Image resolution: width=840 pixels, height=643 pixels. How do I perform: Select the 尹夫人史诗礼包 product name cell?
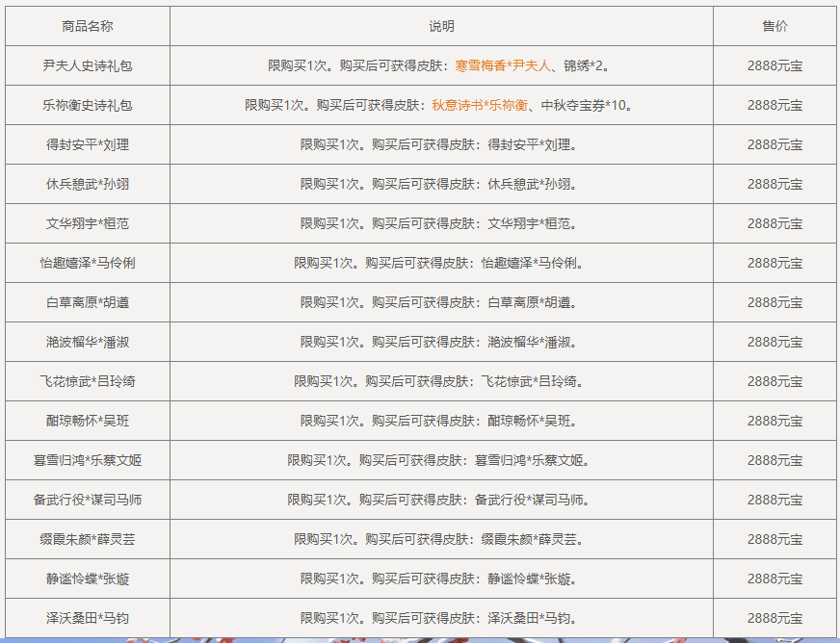point(88,65)
